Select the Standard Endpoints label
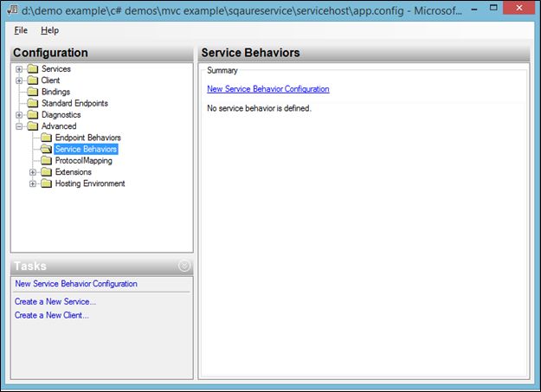The width and height of the screenshot is (541, 392). [x=74, y=103]
